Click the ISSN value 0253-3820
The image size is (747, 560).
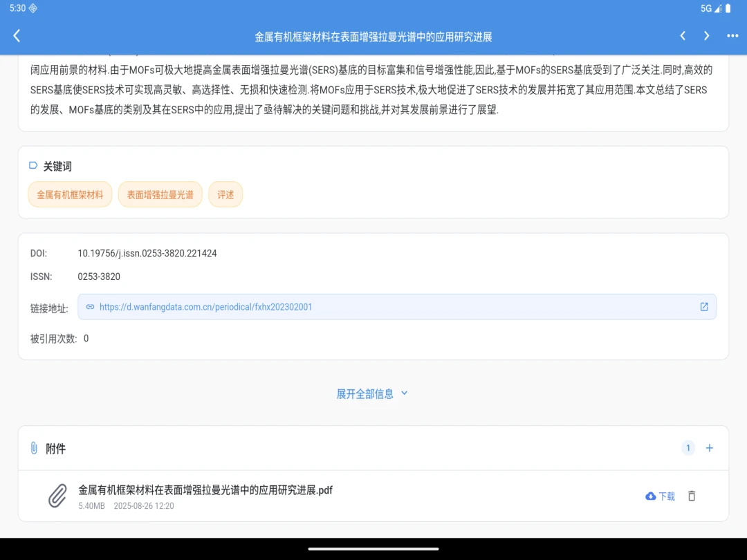coord(99,277)
